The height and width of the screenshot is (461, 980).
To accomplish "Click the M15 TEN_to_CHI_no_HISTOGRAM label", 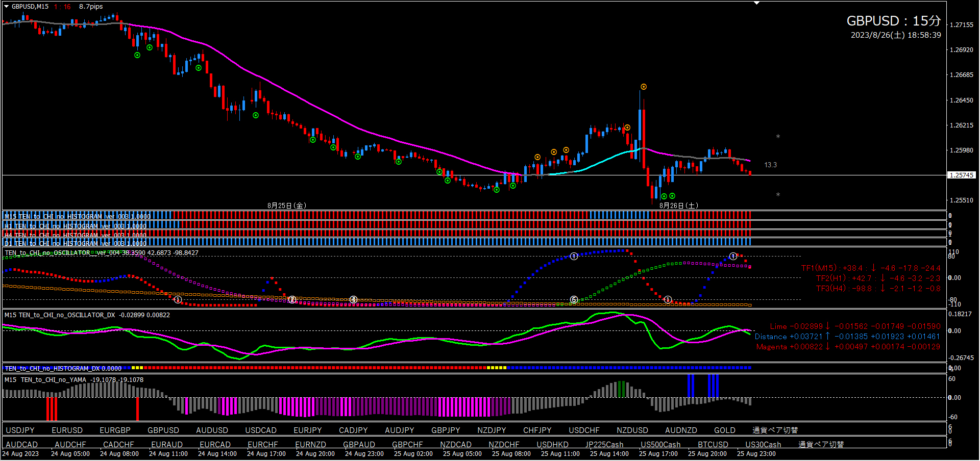I will pyautogui.click(x=78, y=217).
